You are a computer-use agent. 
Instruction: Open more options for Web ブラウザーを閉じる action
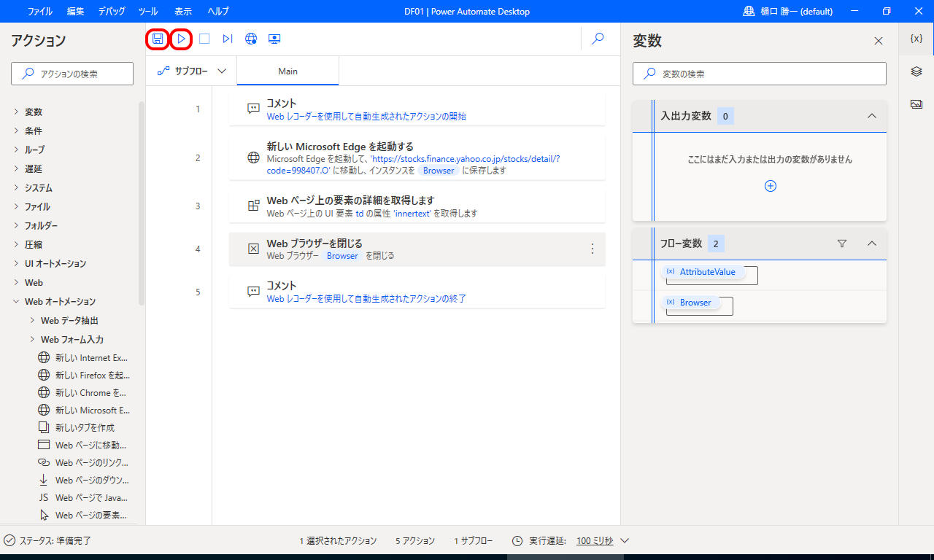point(593,249)
